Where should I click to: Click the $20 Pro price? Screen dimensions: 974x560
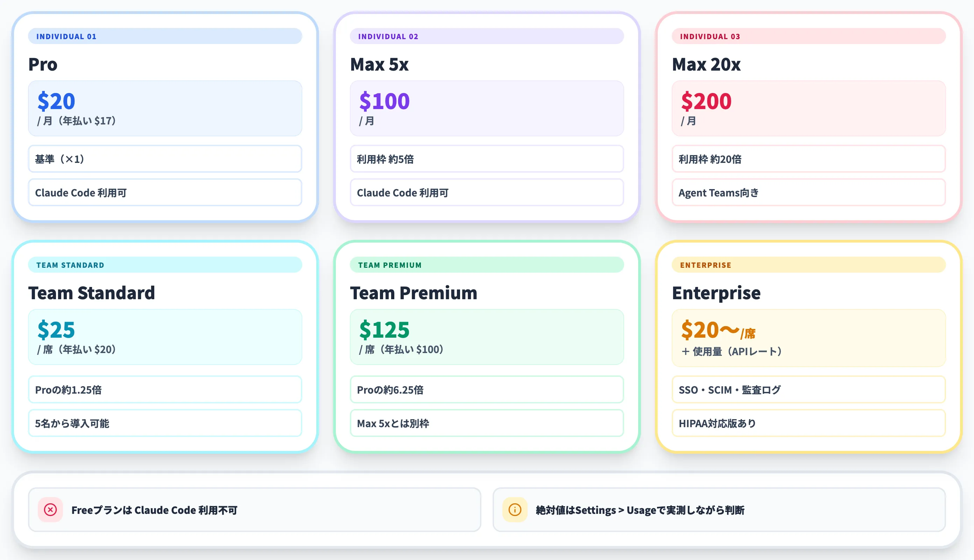(56, 101)
